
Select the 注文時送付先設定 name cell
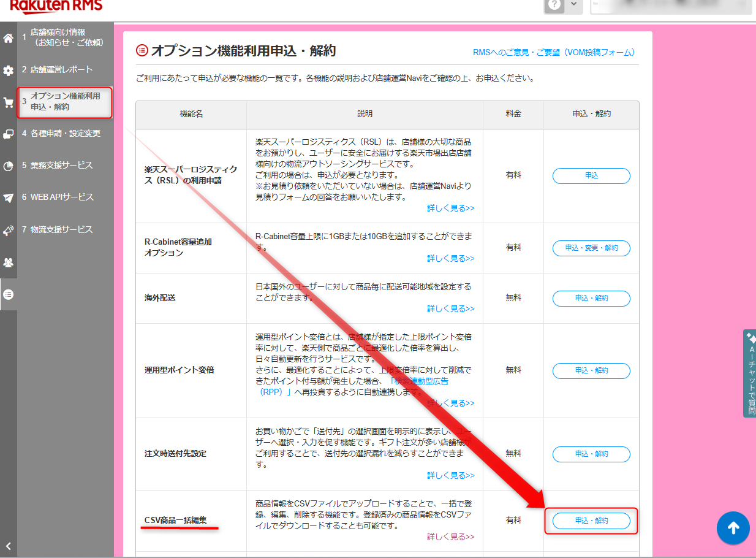191,454
